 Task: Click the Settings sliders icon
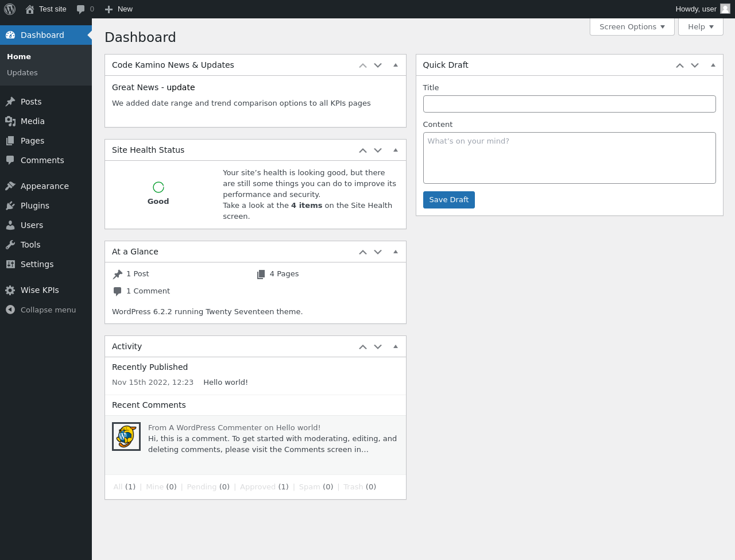point(10,264)
